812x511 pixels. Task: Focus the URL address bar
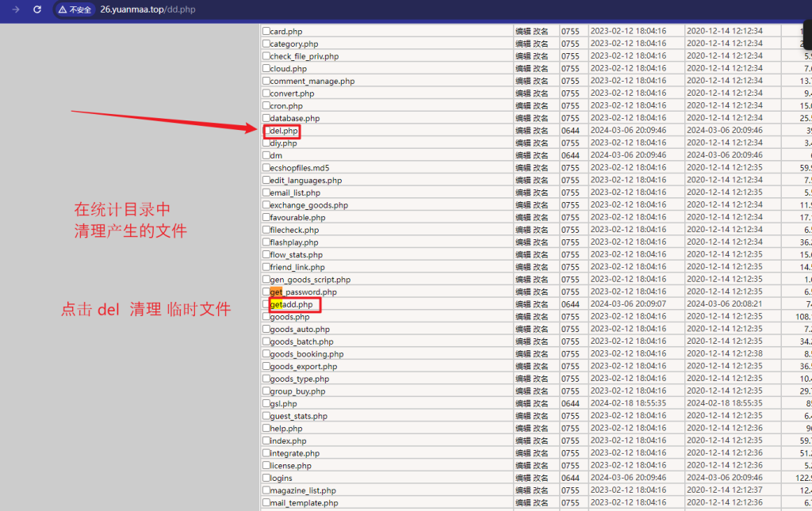(x=317, y=10)
